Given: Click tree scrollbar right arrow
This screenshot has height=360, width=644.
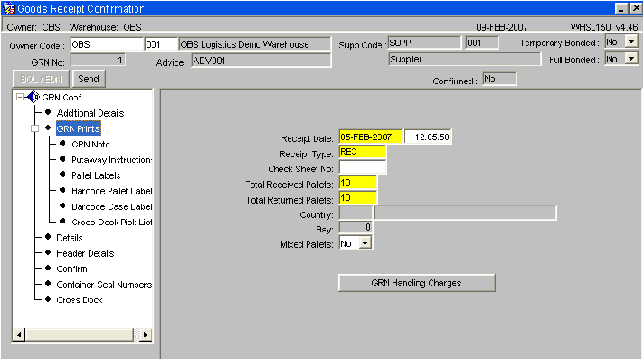Looking at the screenshot, I should [x=146, y=335].
